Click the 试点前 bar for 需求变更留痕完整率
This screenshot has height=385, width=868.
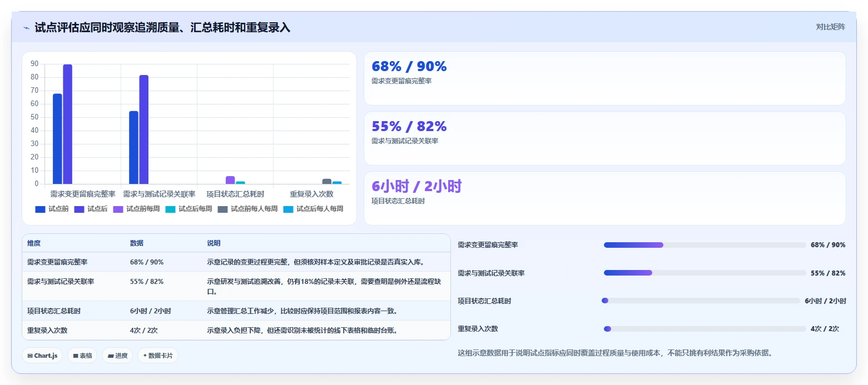click(x=57, y=139)
